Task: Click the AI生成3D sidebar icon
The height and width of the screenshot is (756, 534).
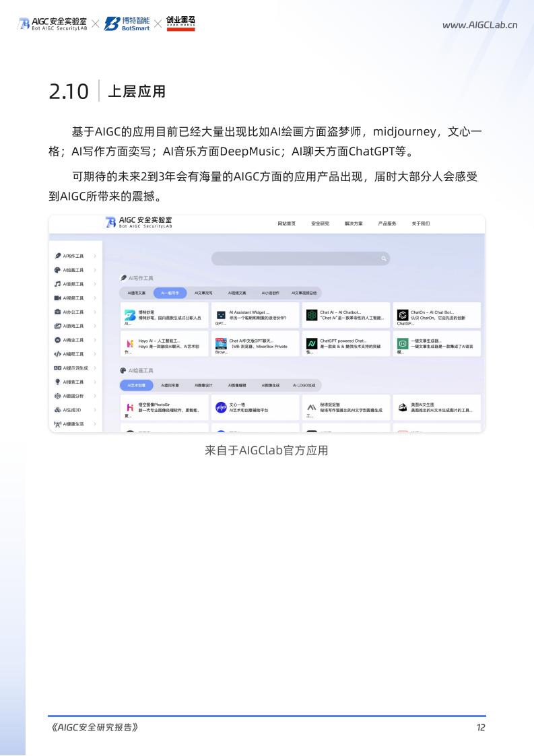Action: (58, 410)
